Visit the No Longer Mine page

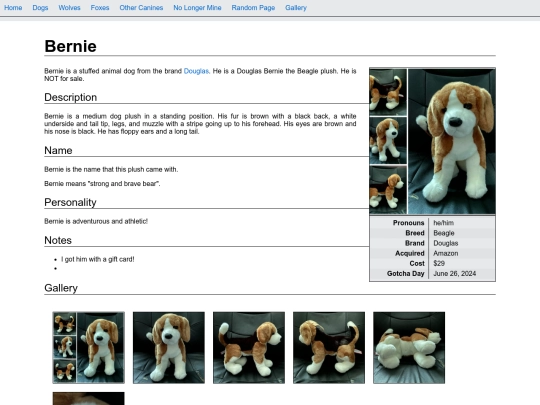point(197,8)
